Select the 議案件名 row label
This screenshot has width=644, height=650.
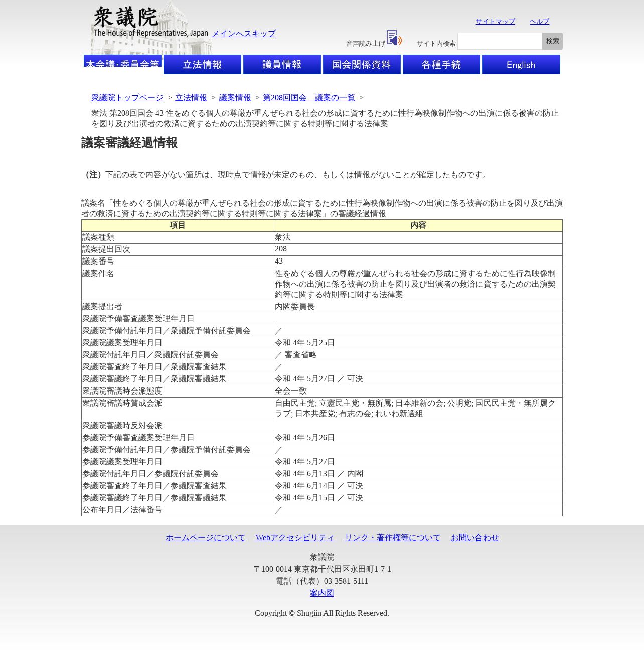(178, 284)
